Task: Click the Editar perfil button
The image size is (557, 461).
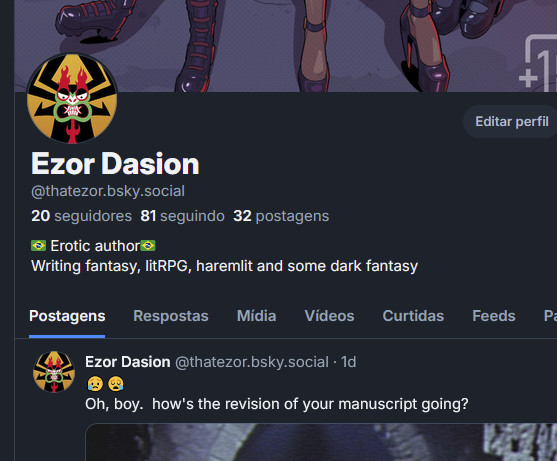Action: coord(512,121)
